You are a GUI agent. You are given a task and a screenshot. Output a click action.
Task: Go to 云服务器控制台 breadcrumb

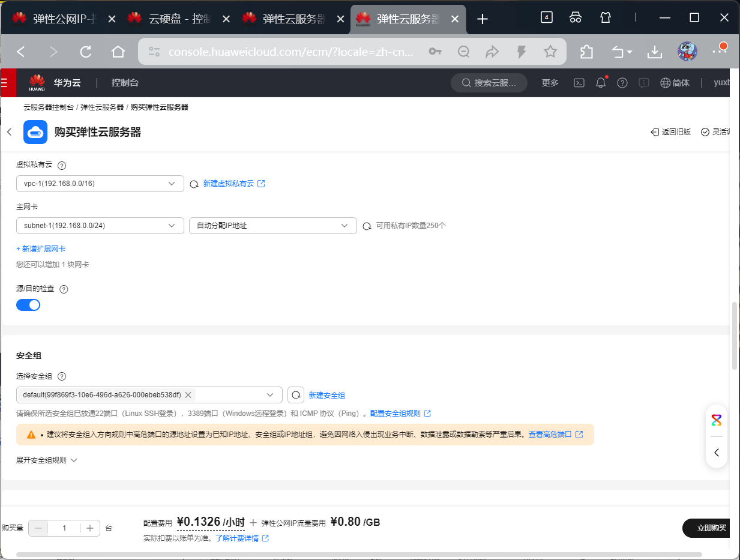point(49,107)
